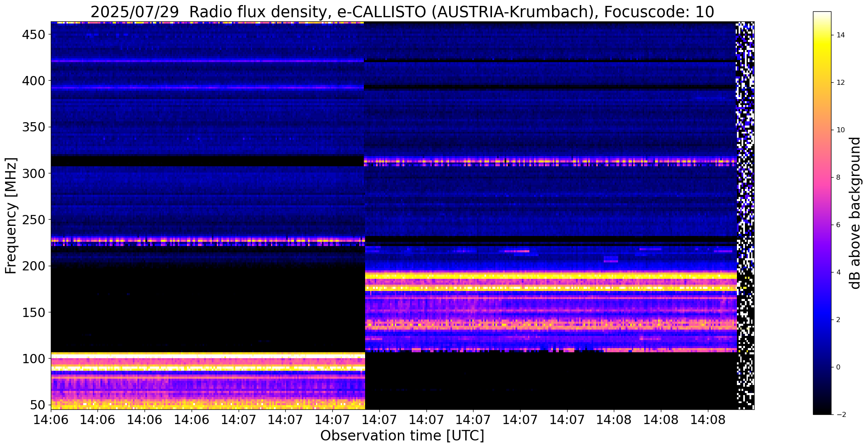Click the black band near 310 MHz on left half
The height and width of the screenshot is (448, 868).
(207, 161)
